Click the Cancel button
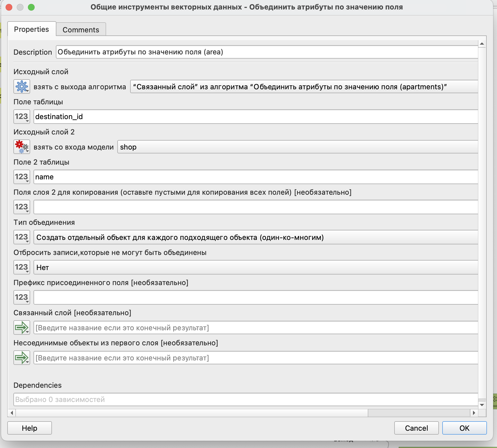The width and height of the screenshot is (497, 448). tap(416, 428)
